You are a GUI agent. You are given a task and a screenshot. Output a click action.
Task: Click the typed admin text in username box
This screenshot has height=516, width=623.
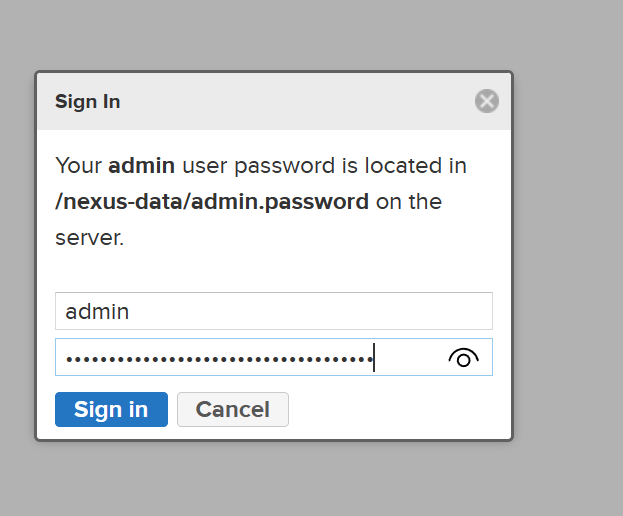(97, 311)
